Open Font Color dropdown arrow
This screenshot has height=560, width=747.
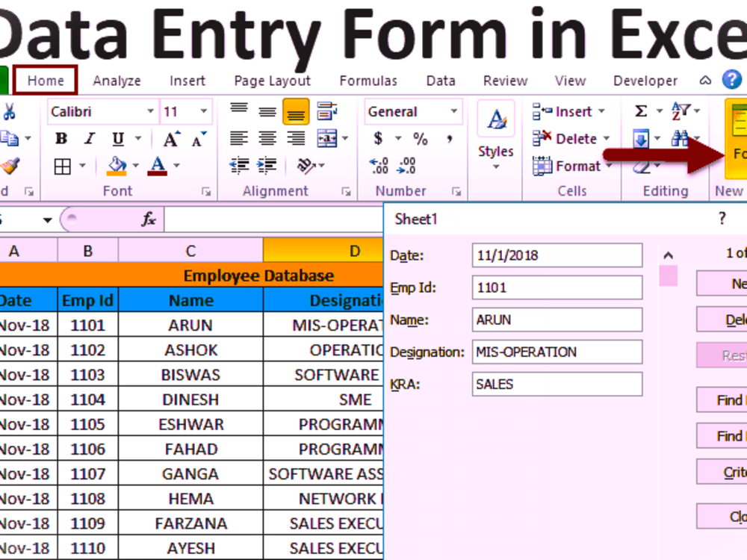[x=177, y=166]
